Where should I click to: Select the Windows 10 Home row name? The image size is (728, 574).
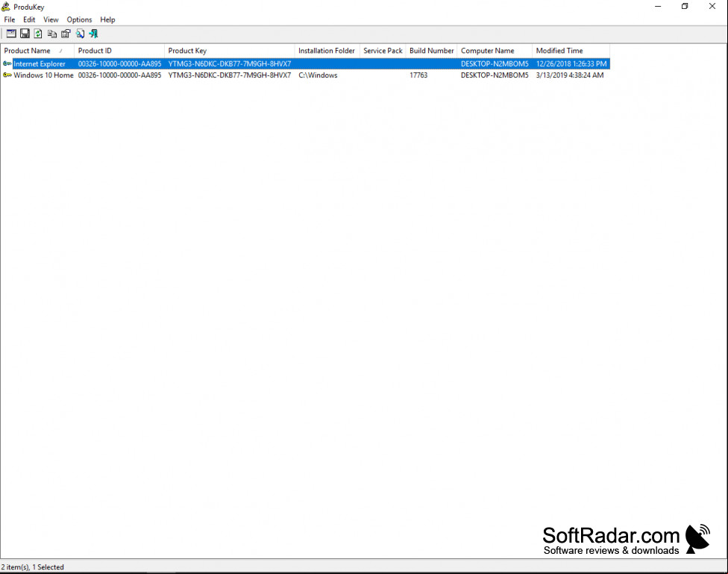(x=44, y=75)
